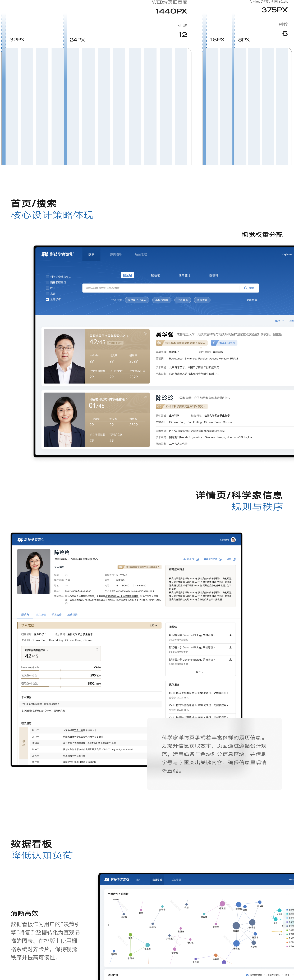Click export to PDF (导出为PDF) icon
Screen dimensions: 294x980
pos(197,559)
